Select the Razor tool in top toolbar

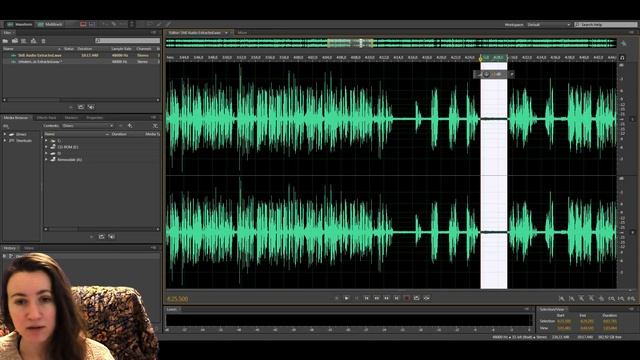tap(114, 24)
